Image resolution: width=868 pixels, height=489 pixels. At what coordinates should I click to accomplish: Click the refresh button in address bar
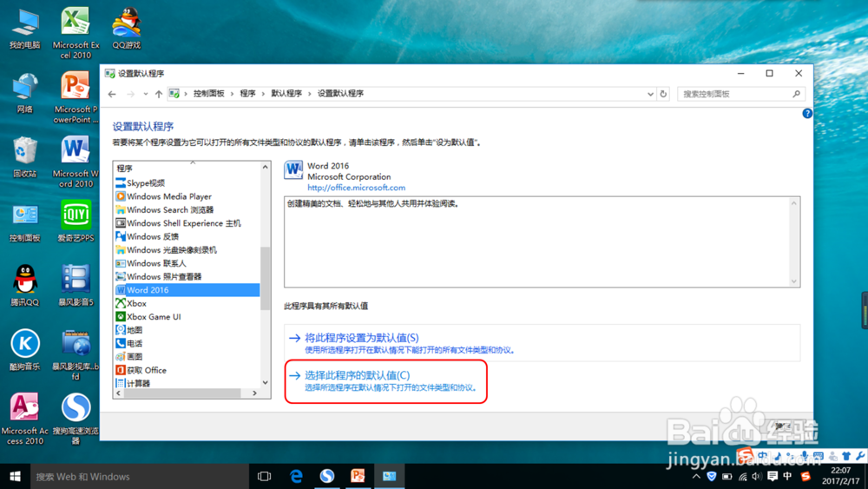663,94
